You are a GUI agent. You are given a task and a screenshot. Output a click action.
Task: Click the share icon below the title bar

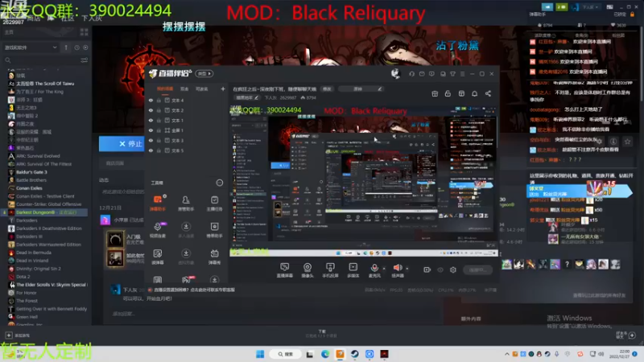488,93
